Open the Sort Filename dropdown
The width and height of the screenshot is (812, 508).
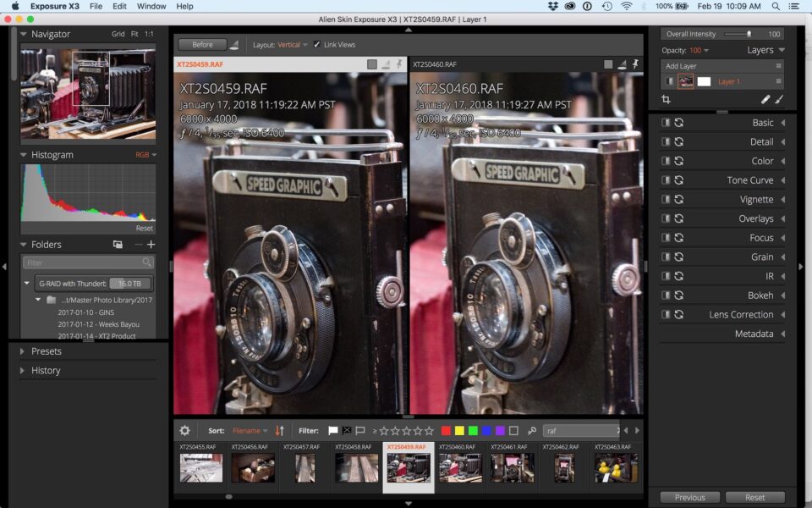click(250, 430)
